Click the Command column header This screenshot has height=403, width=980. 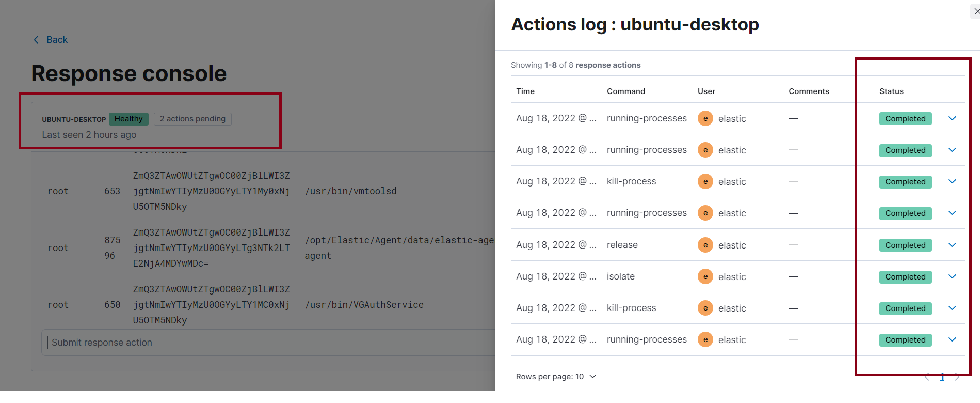[x=625, y=91]
